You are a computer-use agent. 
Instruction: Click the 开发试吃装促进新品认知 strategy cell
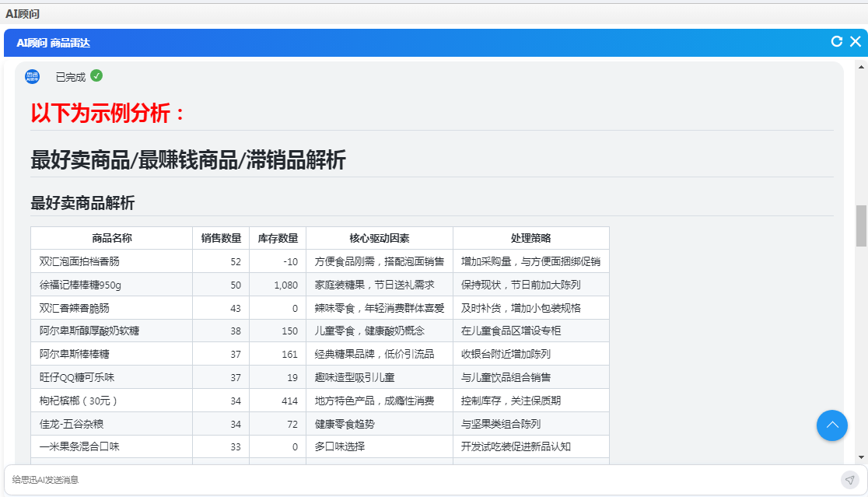pos(531,446)
